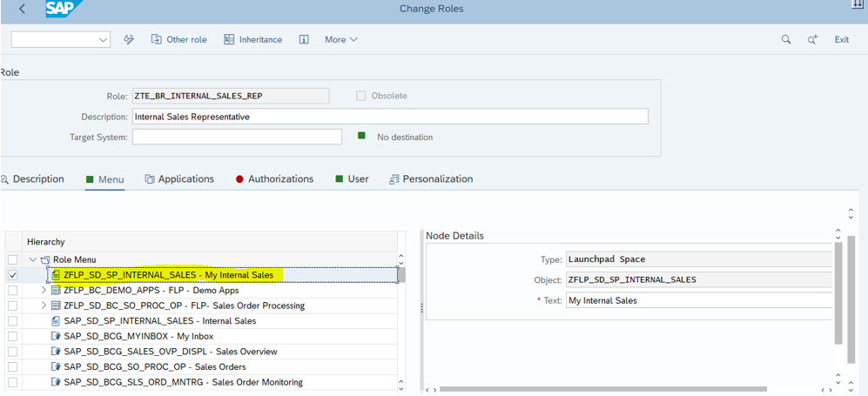868x396 pixels.
Task: Tick the Role Menu row checkbox
Action: (x=12, y=259)
